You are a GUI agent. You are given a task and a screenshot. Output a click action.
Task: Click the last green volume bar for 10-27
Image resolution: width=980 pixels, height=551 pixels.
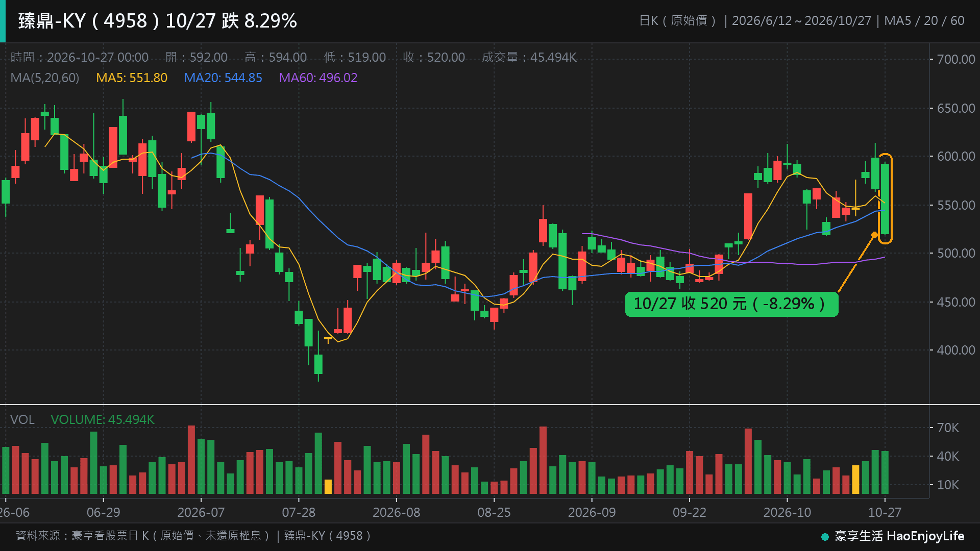tap(885, 472)
